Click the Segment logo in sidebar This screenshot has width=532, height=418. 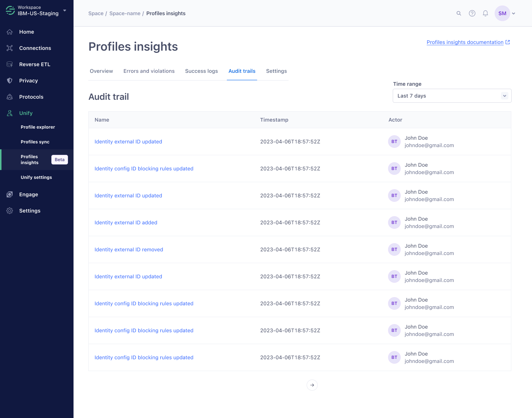10,10
